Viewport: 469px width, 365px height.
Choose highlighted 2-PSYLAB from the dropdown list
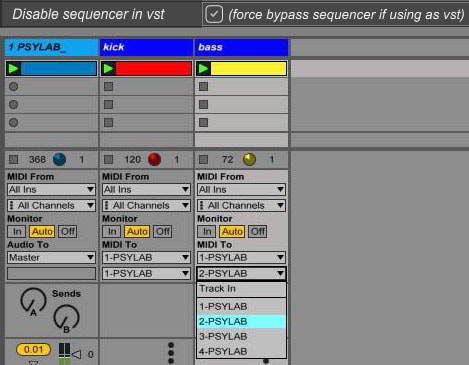(242, 321)
